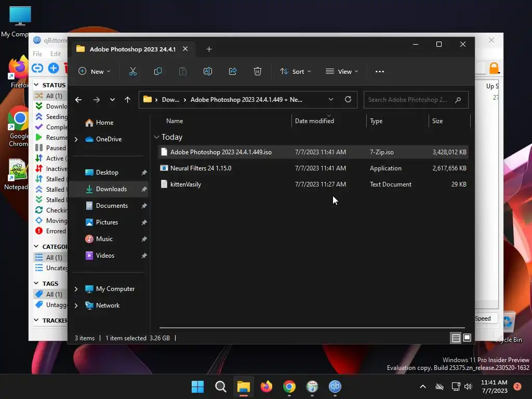
Task: Click the Copy icon in Explorer toolbar
Action: coord(158,71)
